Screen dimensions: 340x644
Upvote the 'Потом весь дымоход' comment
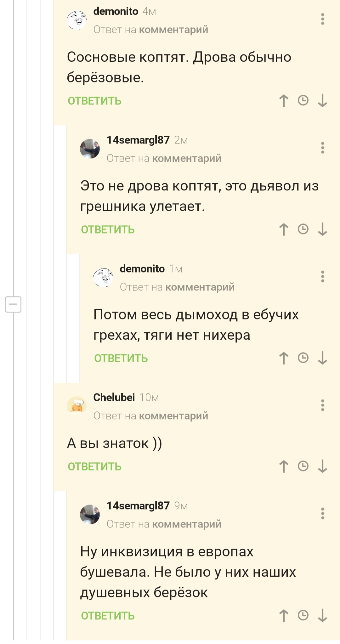pyautogui.click(x=284, y=358)
